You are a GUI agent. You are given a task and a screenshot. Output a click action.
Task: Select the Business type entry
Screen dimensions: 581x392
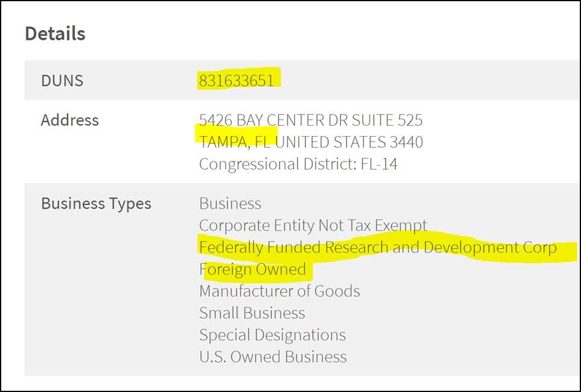(x=230, y=204)
